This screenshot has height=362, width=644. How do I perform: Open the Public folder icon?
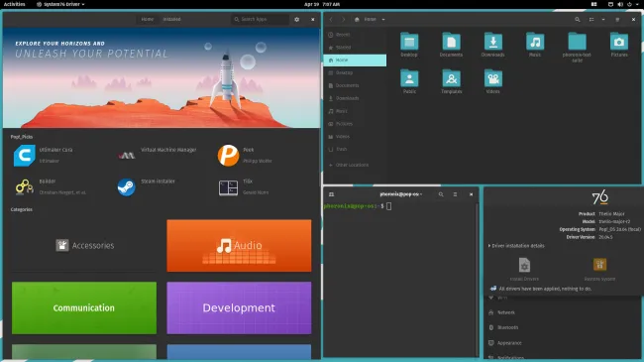(409, 78)
